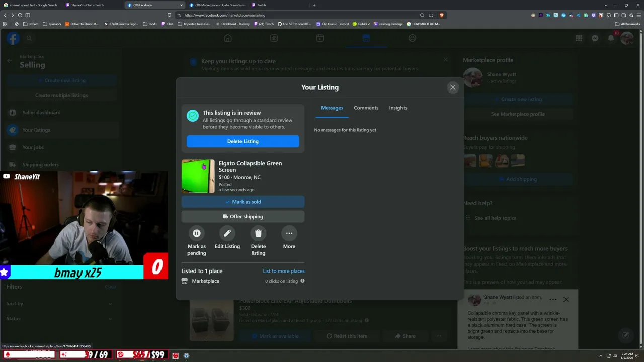Open Seller dashboard in left sidebar

point(61,113)
